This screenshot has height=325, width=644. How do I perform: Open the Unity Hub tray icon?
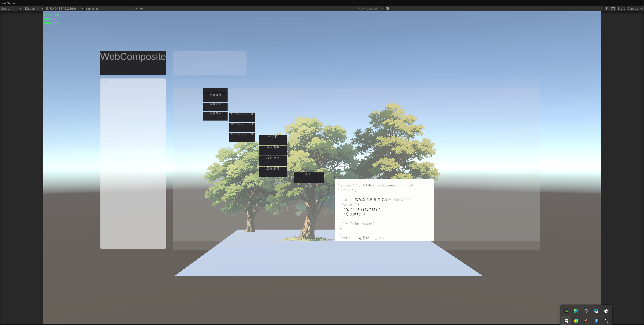click(586, 311)
